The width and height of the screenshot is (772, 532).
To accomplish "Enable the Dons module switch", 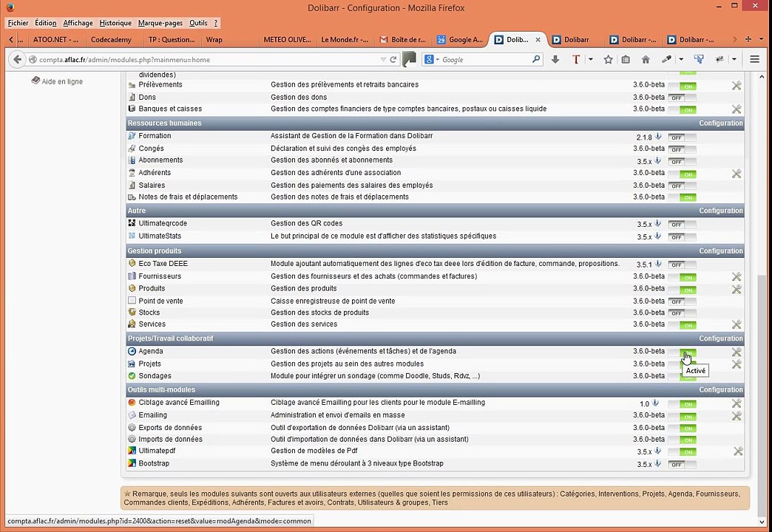I will click(683, 98).
